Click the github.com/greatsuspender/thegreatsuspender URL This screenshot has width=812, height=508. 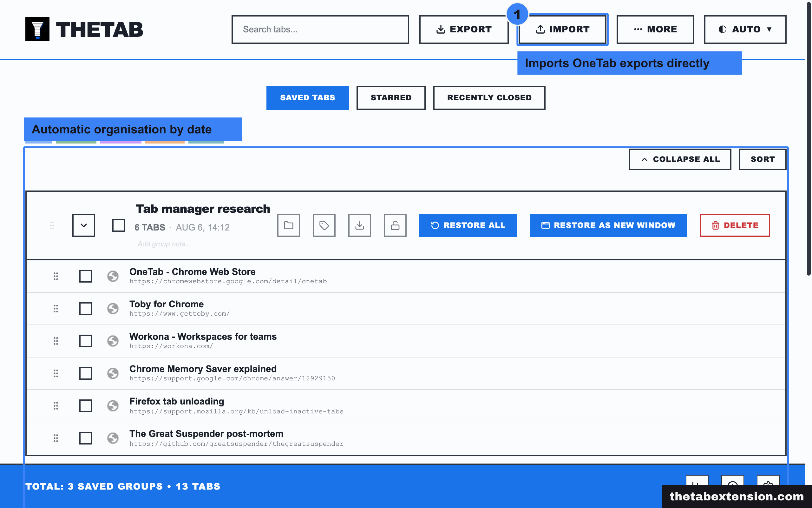click(x=237, y=444)
